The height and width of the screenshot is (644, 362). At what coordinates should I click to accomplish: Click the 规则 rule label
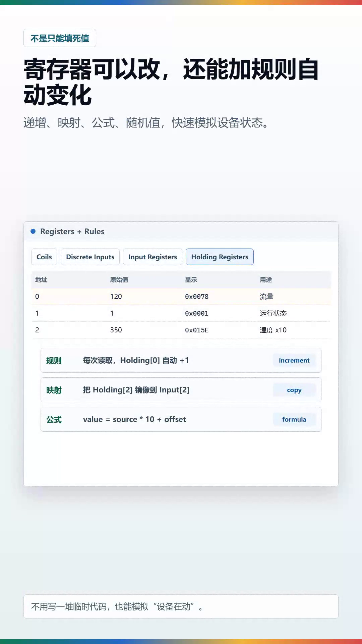click(x=54, y=361)
